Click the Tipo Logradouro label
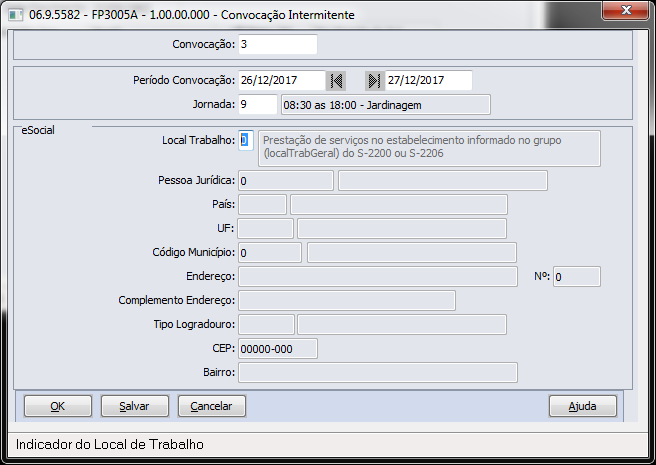 pos(195,324)
